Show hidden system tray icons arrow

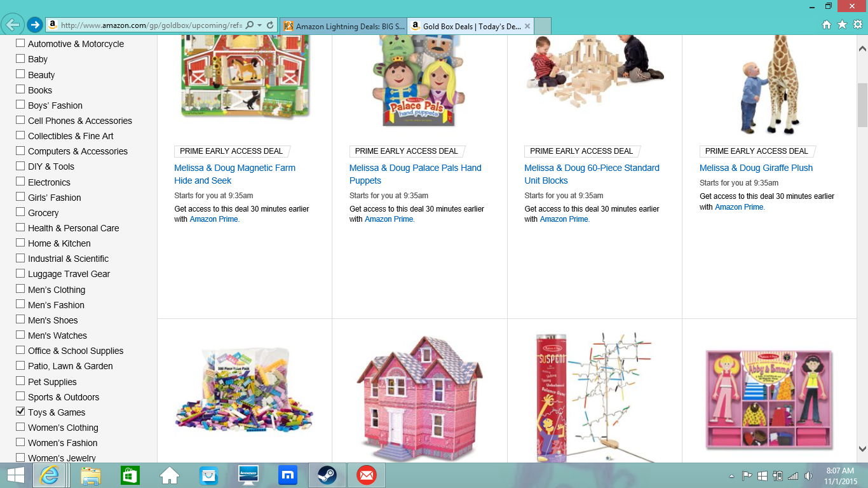731,476
